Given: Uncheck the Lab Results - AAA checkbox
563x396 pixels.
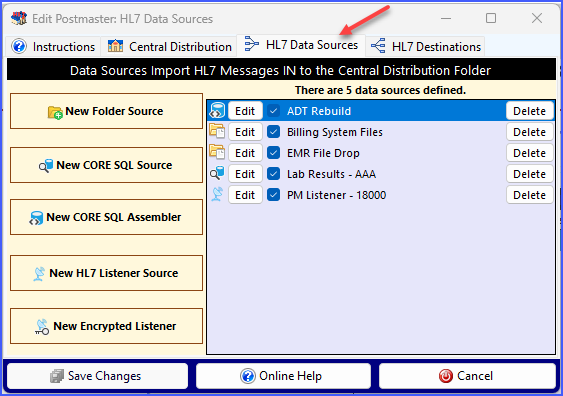Looking at the screenshot, I should tap(274, 174).
